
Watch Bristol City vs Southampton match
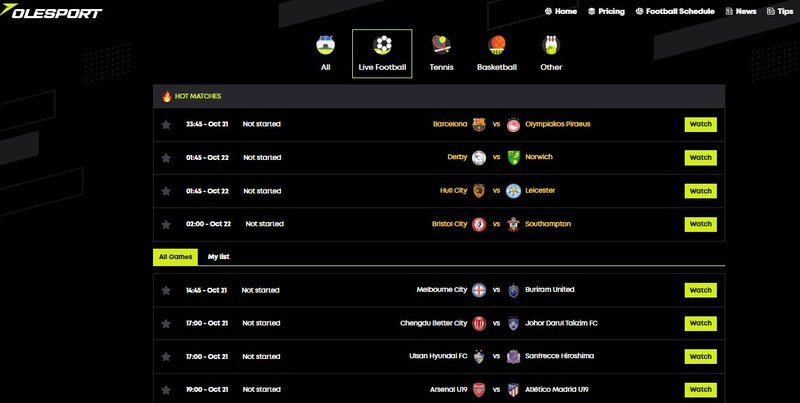tap(700, 224)
